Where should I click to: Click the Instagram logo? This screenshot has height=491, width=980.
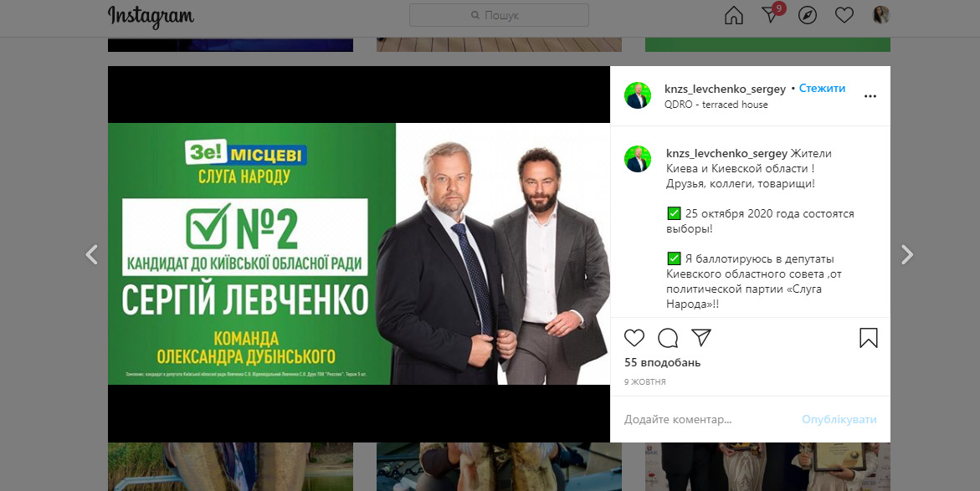[151, 16]
